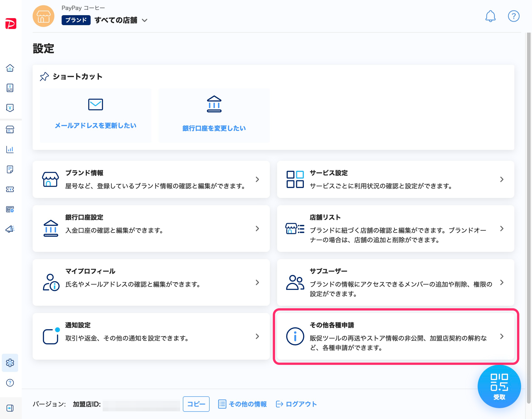Select the 店舗リスト card title
Viewport: 532px width, 419px height.
325,217
